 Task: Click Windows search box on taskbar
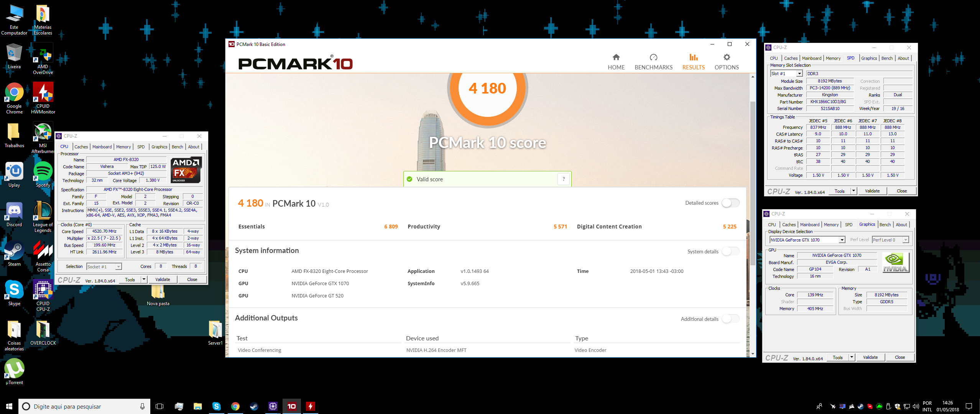point(84,406)
